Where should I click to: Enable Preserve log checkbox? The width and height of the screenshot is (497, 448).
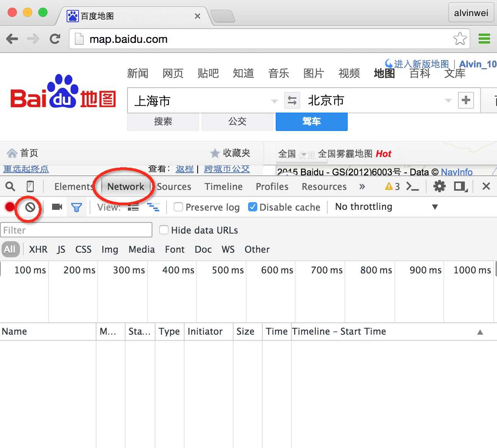click(178, 207)
